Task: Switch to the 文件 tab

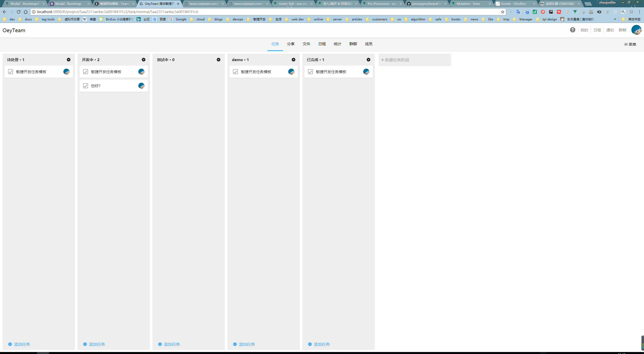Action: [306, 44]
